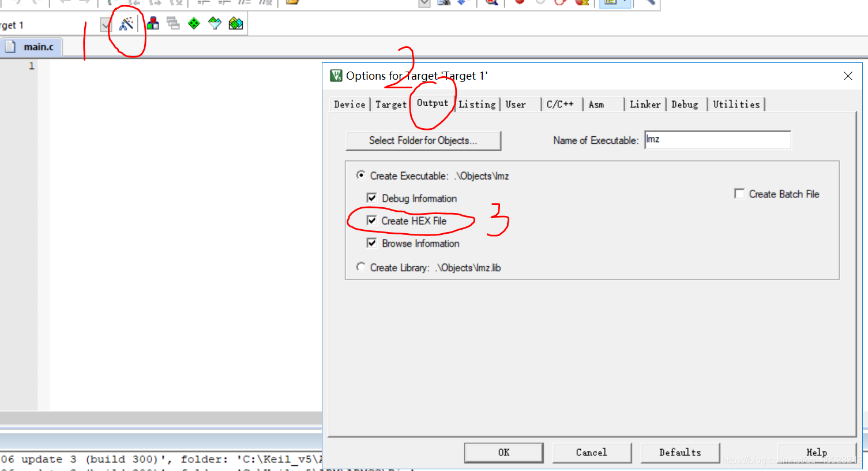Open Options for Target magic wand icon
Viewport: 868px width, 471px height.
126,24
